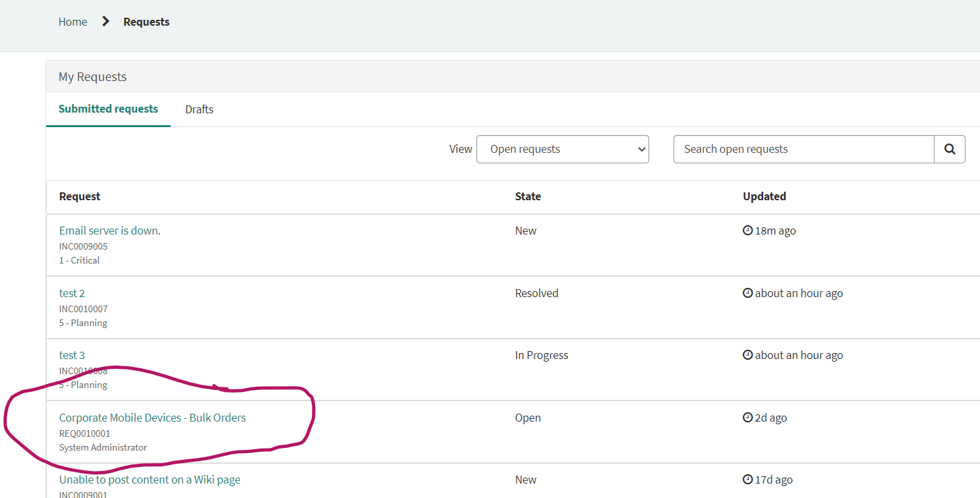Image resolution: width=980 pixels, height=498 pixels.
Task: Open the test 3 request
Action: (72, 355)
